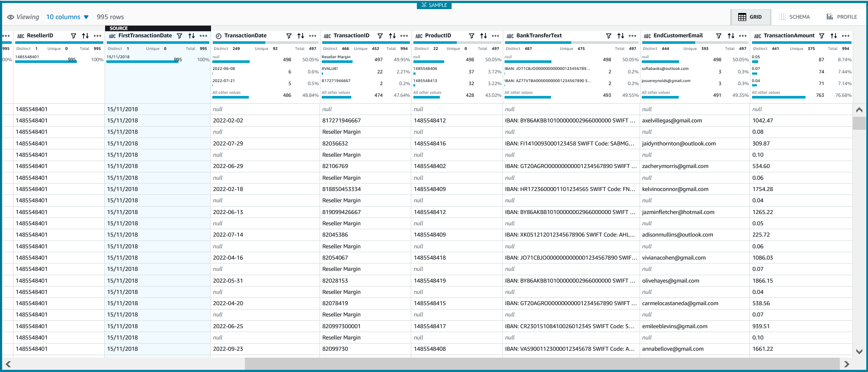This screenshot has width=868, height=372.
Task: Filter the FirstTransactionDate column
Action: click(179, 36)
